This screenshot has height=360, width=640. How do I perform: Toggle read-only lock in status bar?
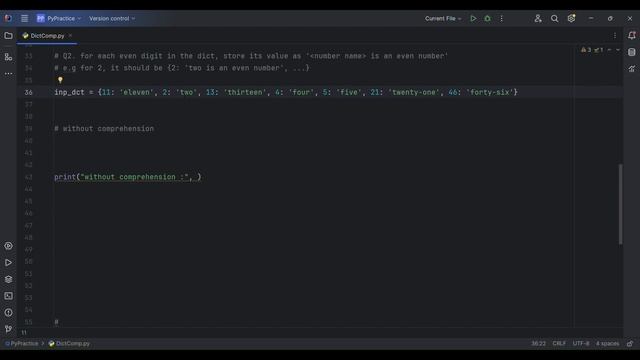pyautogui.click(x=630, y=344)
